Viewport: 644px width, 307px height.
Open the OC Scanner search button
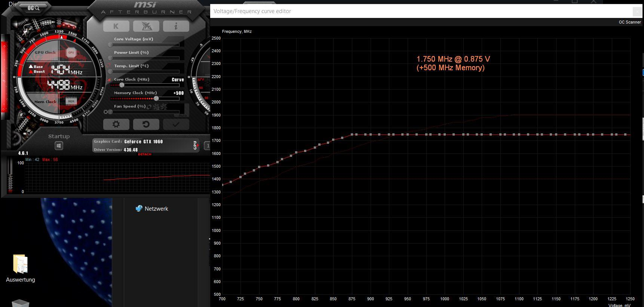click(33, 7)
